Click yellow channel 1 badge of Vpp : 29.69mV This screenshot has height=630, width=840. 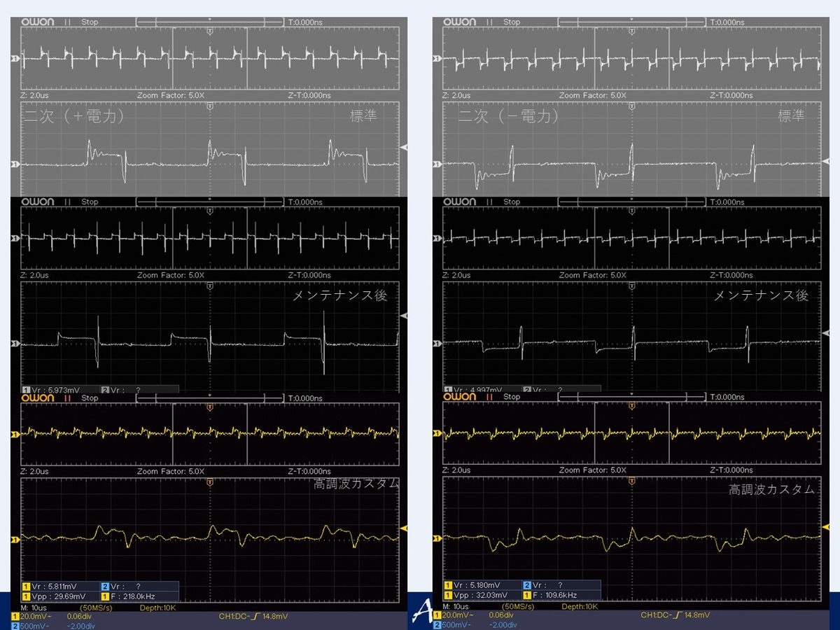coord(27,596)
